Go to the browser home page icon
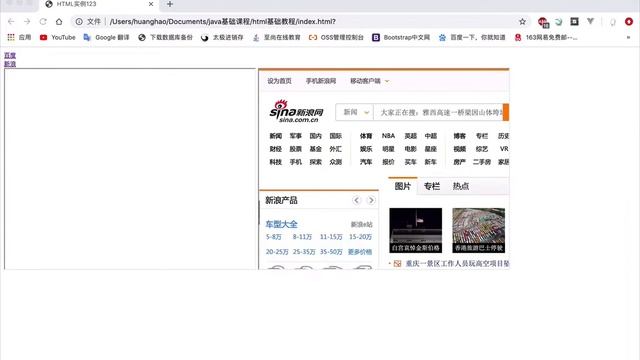 click(x=59, y=22)
